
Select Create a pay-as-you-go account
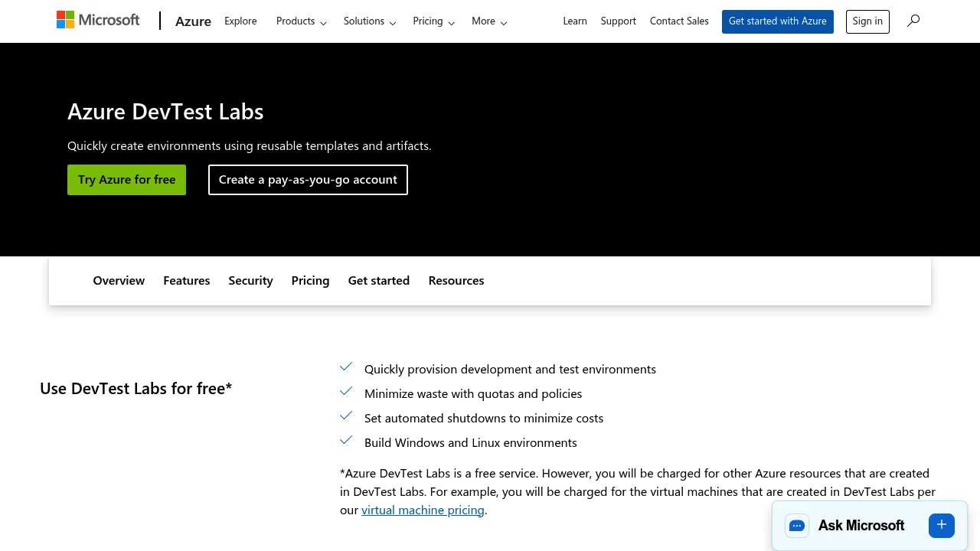(x=308, y=180)
